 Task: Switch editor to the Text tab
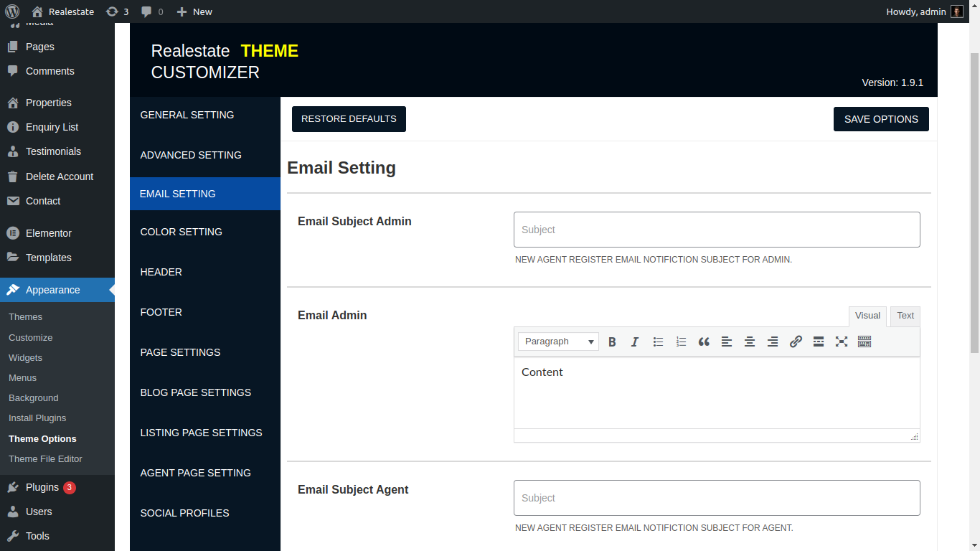click(x=905, y=316)
